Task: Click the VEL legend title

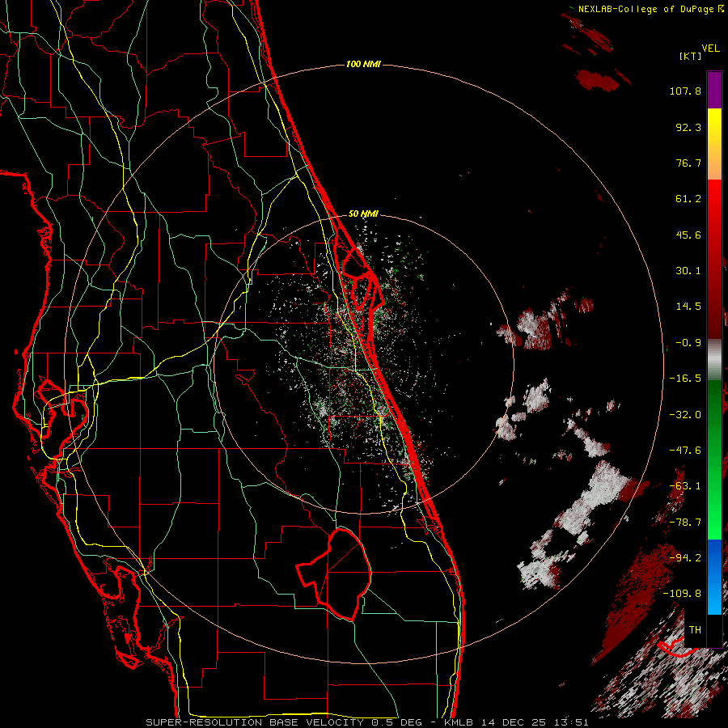Action: coord(710,49)
